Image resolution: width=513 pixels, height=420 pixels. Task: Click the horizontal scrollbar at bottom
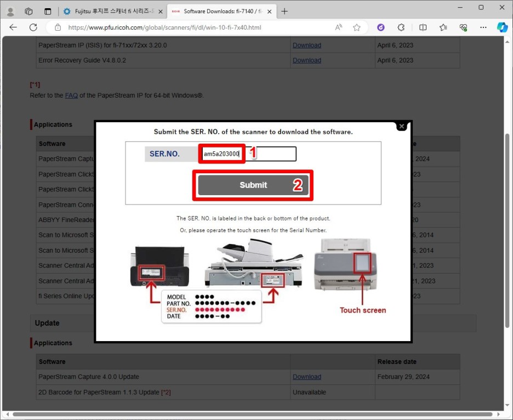click(252, 414)
